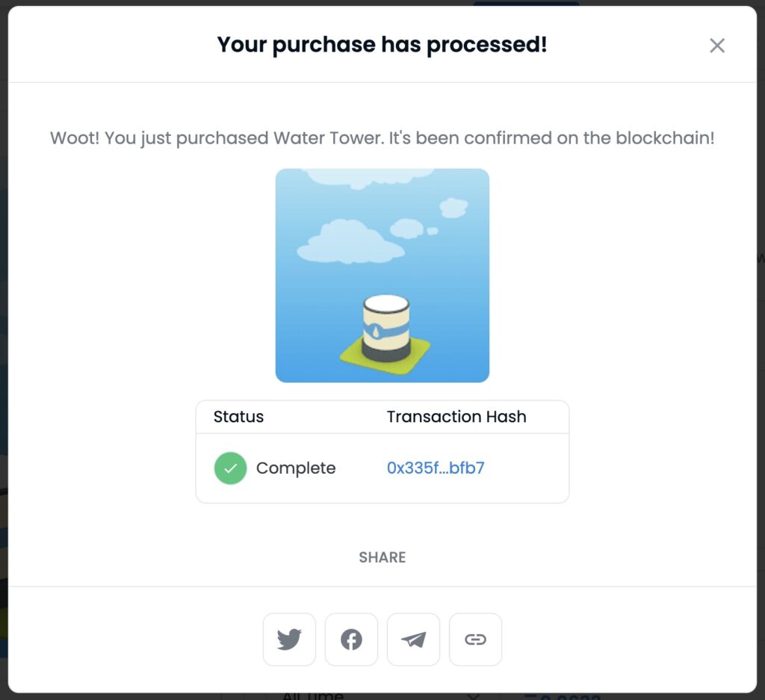The width and height of the screenshot is (765, 700).
Task: Share the purchase on Facebook
Action: pos(351,639)
